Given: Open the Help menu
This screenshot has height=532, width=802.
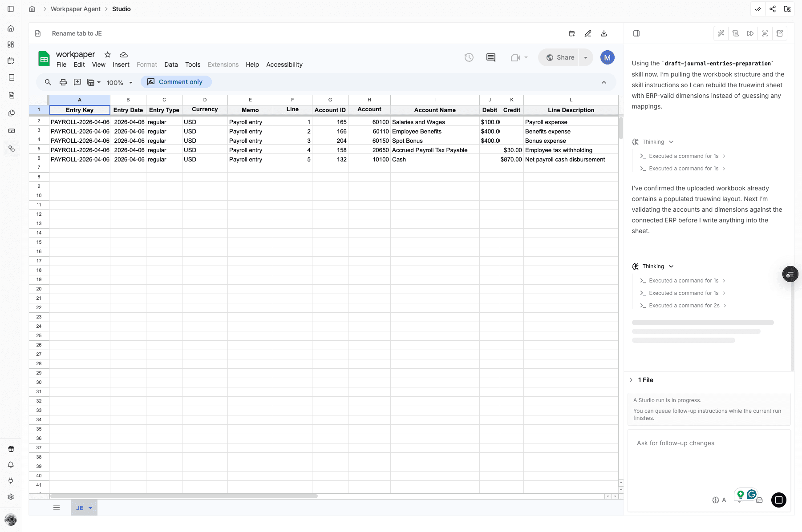Looking at the screenshot, I should pos(252,64).
